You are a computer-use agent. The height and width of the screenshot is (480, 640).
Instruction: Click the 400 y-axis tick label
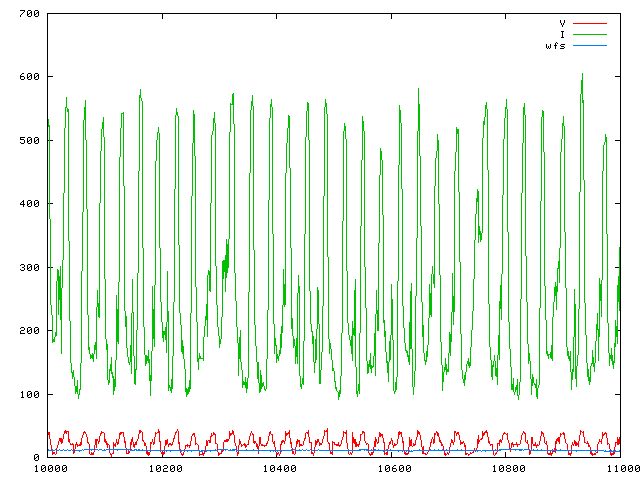(29, 204)
